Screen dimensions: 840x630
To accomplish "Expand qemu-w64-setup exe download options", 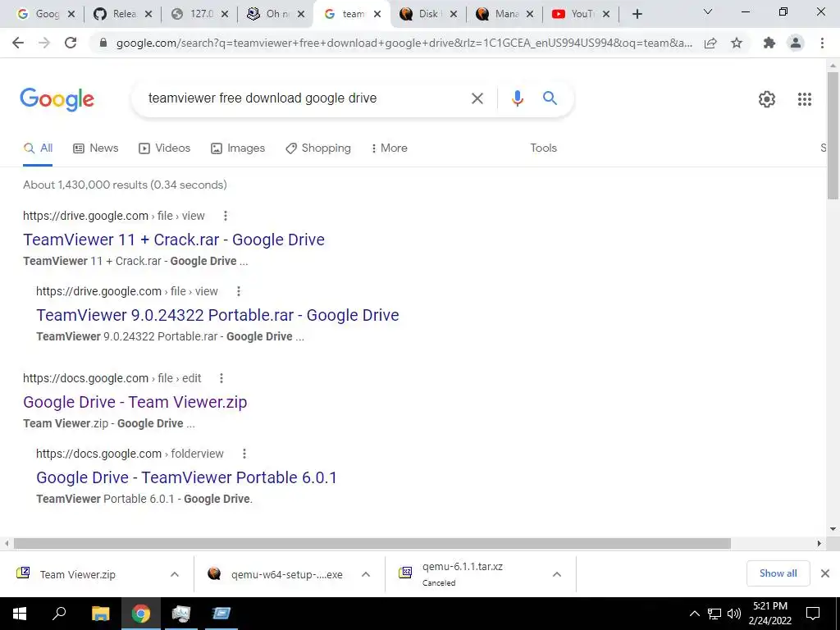I will [366, 574].
